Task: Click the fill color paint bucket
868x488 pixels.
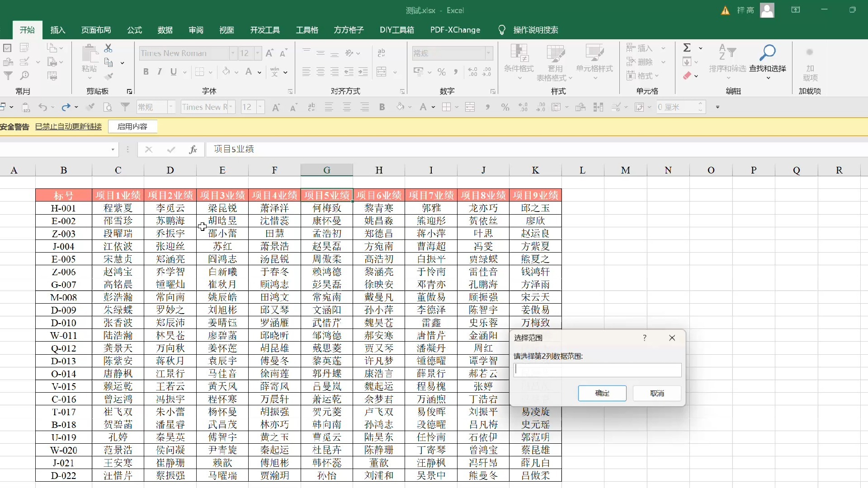Action: (x=226, y=72)
